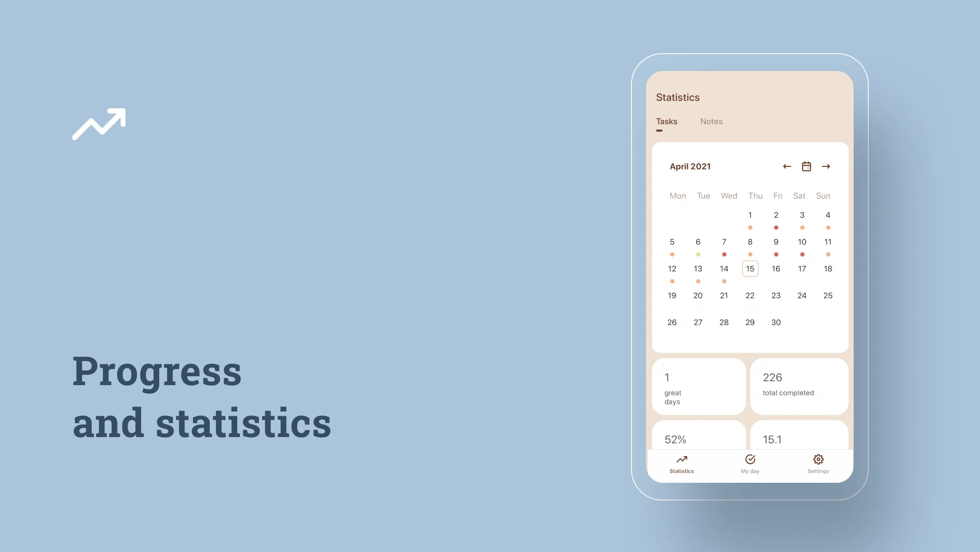This screenshot has height=552, width=980.
Task: Open Settings panel
Action: (819, 462)
